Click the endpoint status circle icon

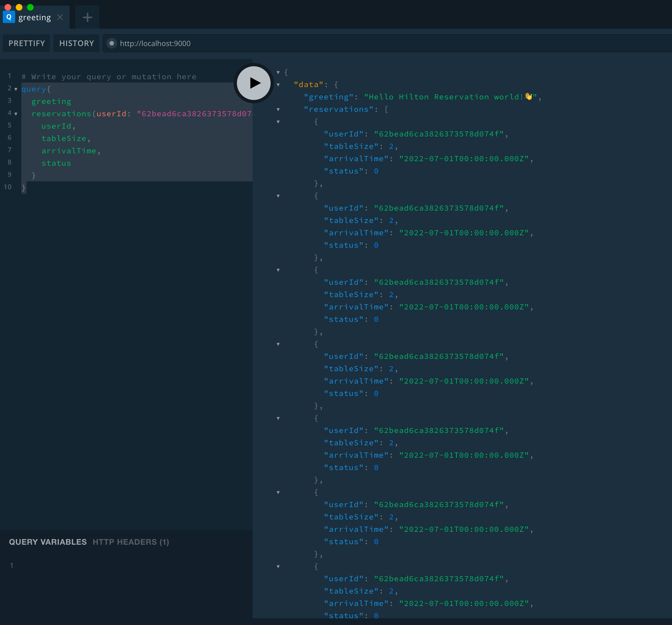[111, 43]
